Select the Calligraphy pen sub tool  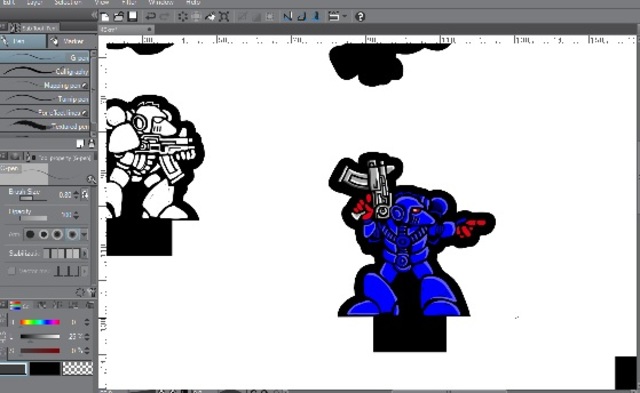click(44, 71)
